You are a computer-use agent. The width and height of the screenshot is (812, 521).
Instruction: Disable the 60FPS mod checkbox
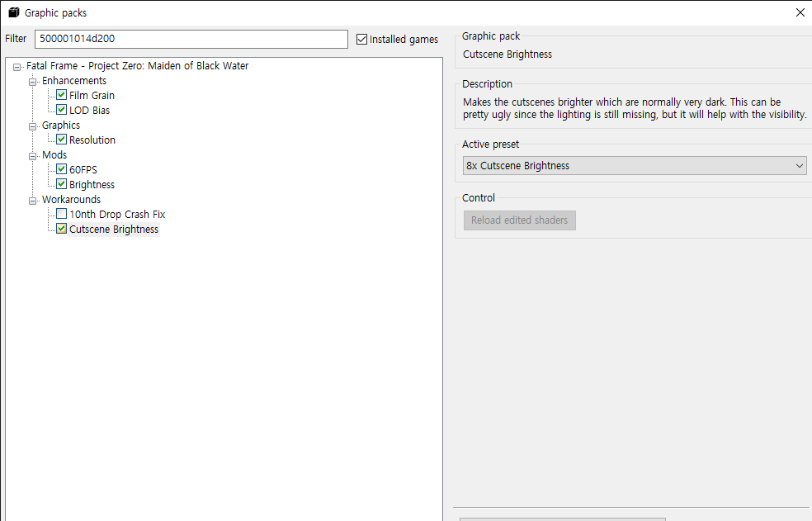coord(62,169)
